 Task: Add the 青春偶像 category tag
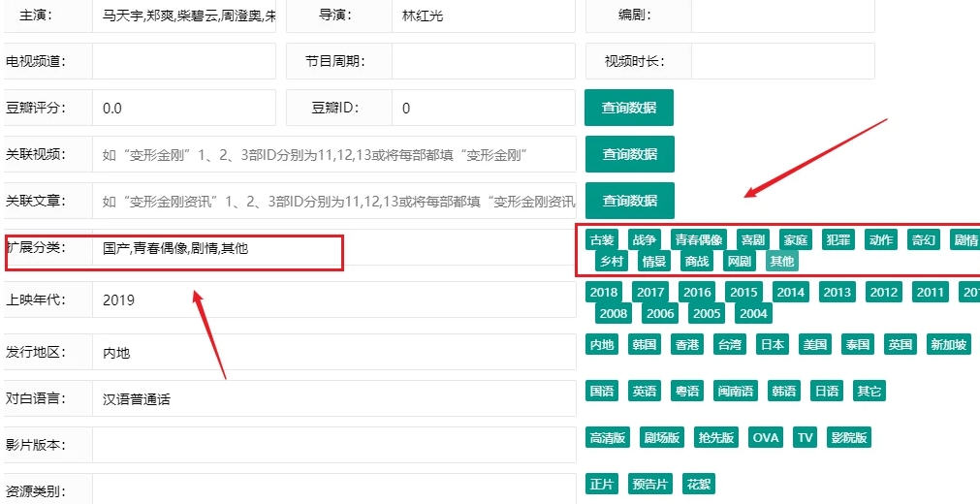pyautogui.click(x=699, y=239)
